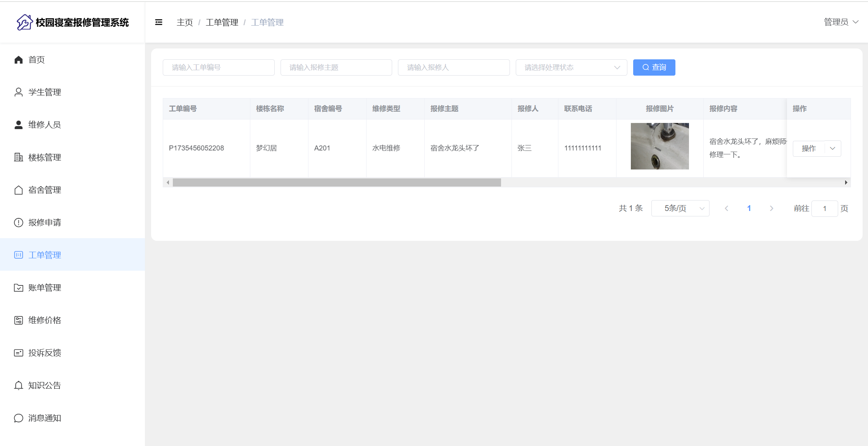Click the sidebar collapse hamburger icon

(x=158, y=22)
